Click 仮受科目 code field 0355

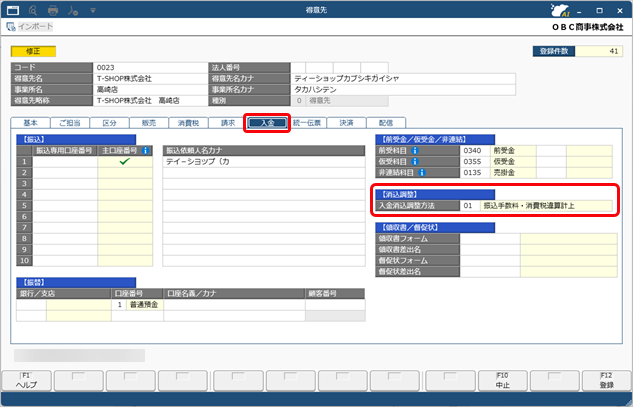[x=475, y=162]
